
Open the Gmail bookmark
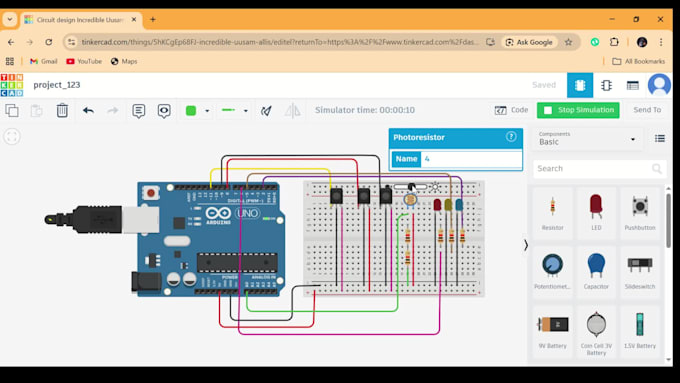[43, 61]
